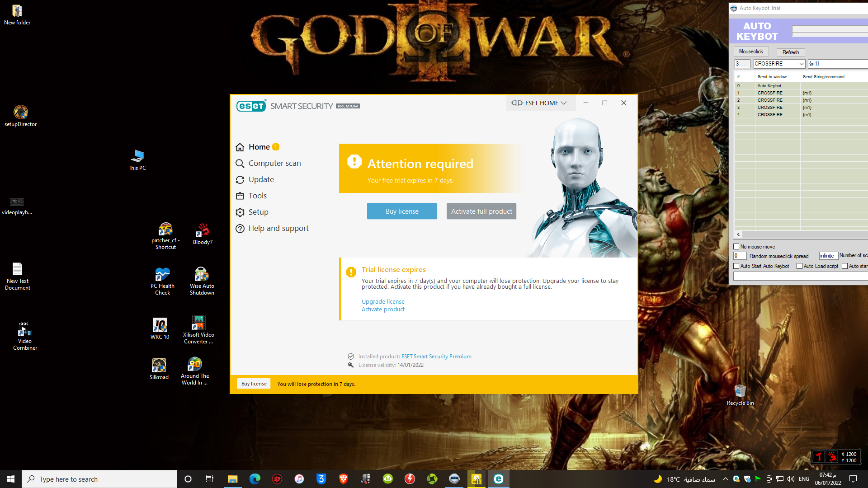Click the blue Buy license button
Screen dimensions: 868x488
(x=402, y=211)
